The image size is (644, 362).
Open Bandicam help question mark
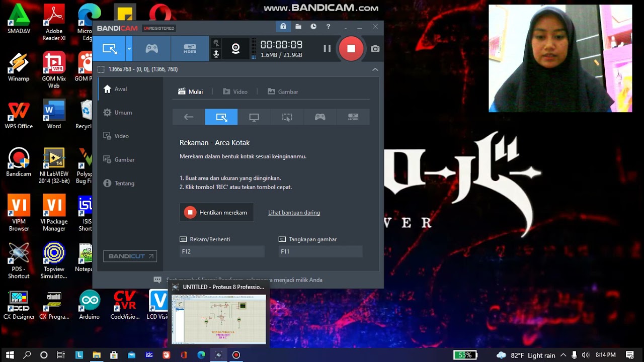click(329, 27)
